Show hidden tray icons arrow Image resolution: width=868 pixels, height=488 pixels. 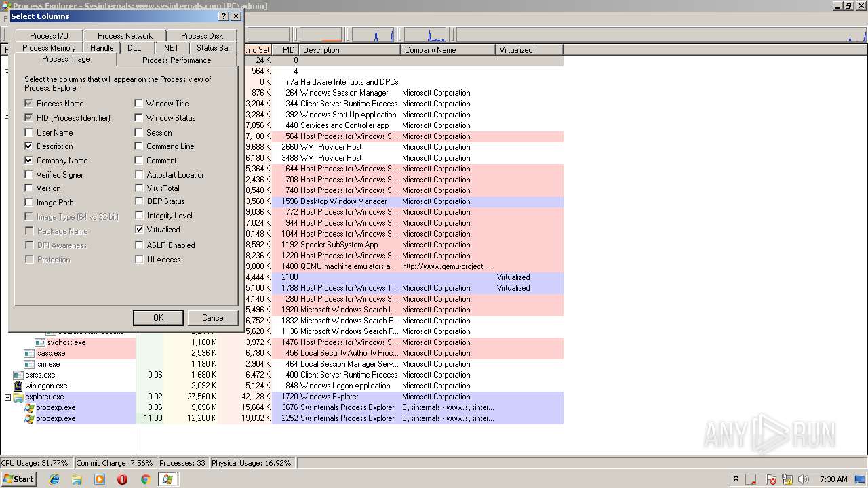[x=736, y=479]
